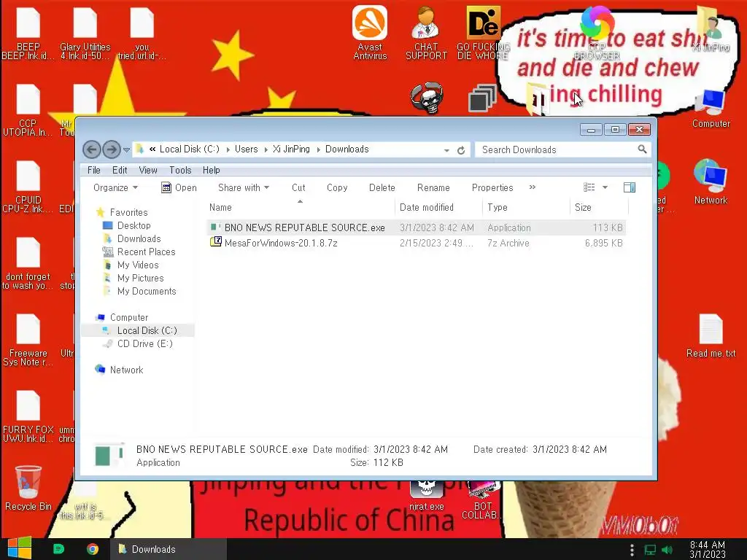
Task: Select Favorites in the navigation pane
Action: tap(128, 212)
